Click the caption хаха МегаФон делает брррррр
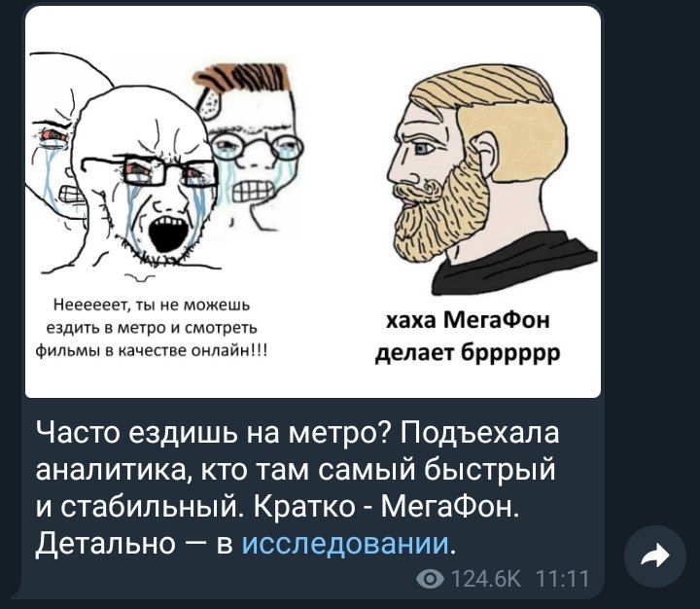The width and height of the screenshot is (700, 609). [x=468, y=336]
